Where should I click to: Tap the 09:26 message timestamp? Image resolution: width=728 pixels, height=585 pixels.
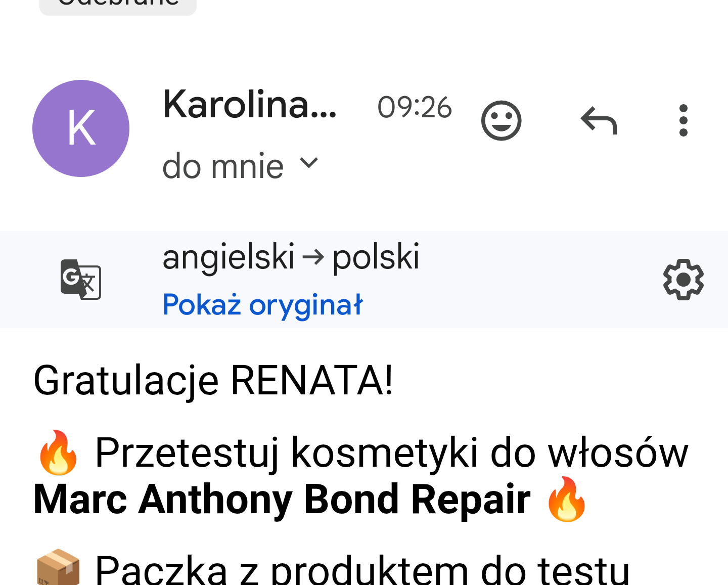[x=414, y=107]
